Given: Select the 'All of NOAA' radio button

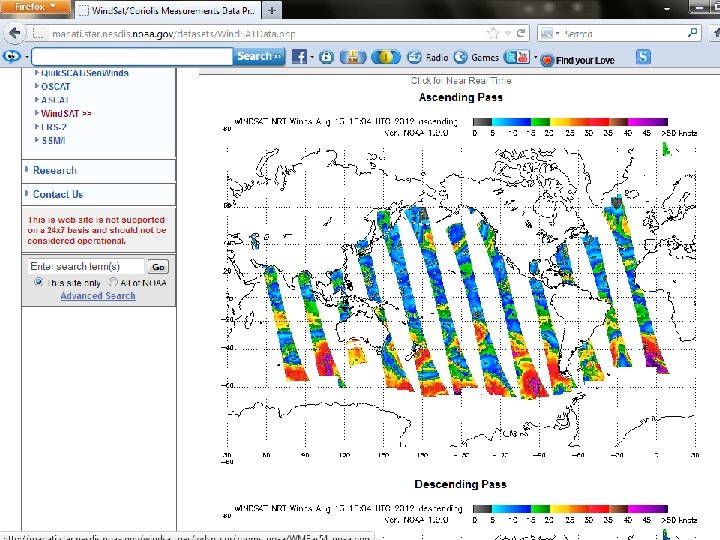Looking at the screenshot, I should 114,283.
